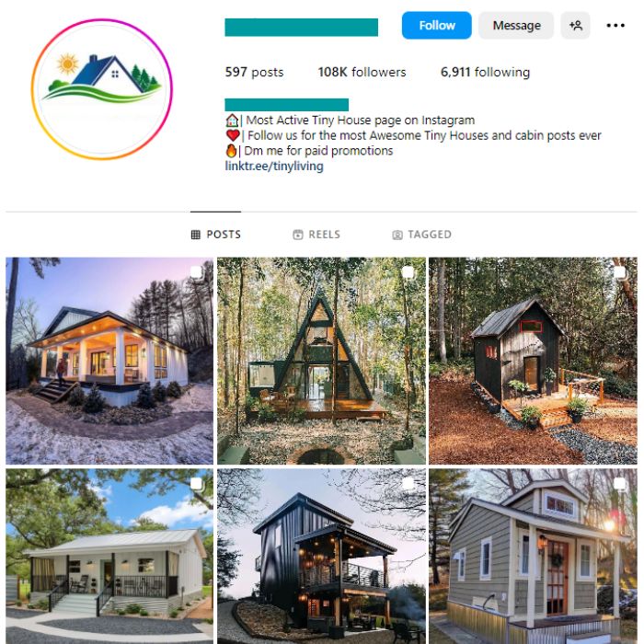The height and width of the screenshot is (644, 644).
Task: Switch to the TAGGED tab
Action: (421, 235)
